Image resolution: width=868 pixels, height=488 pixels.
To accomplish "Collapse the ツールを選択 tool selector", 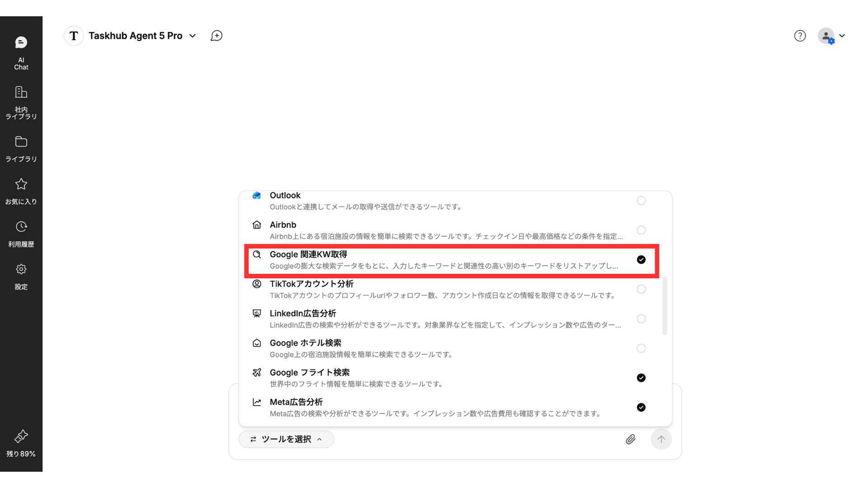I will pos(286,439).
